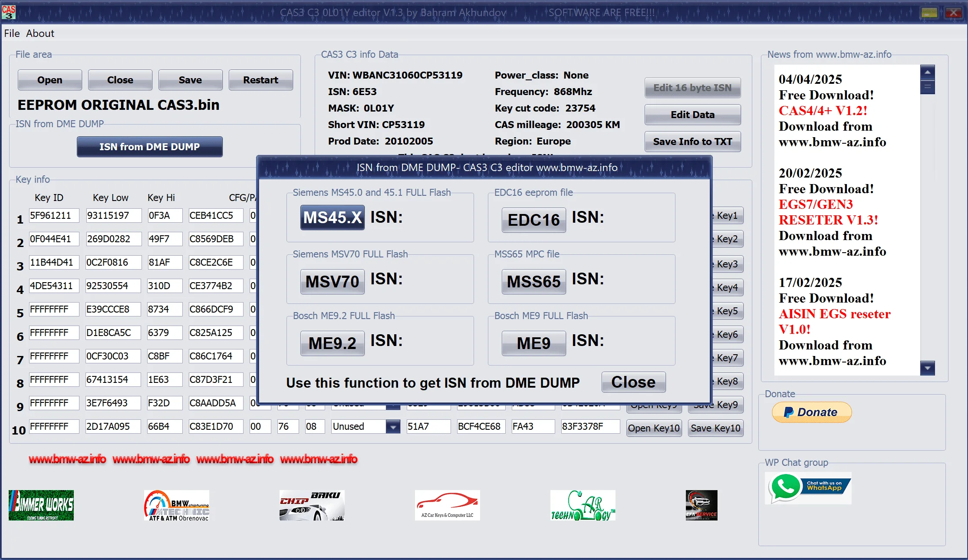Screen dimensions: 968x560
Task: Click CFG field CEB41CC5
Action: pos(216,215)
